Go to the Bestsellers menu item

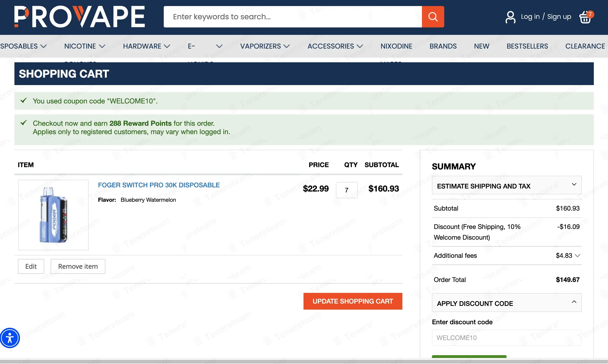pos(527,46)
